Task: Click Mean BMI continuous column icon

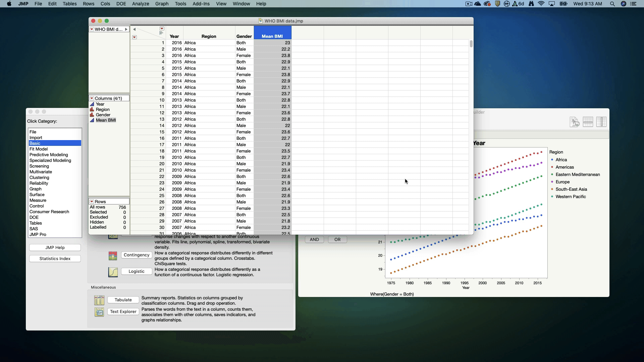Action: coord(92,120)
